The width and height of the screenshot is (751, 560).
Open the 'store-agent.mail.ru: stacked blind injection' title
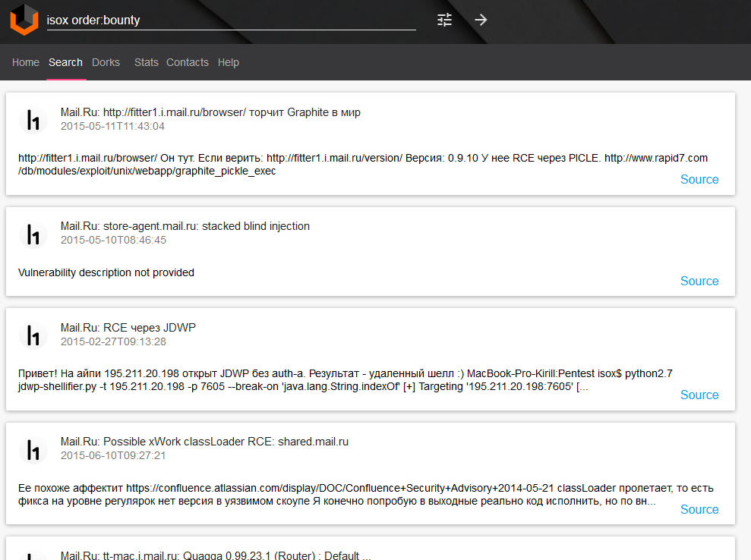click(185, 226)
